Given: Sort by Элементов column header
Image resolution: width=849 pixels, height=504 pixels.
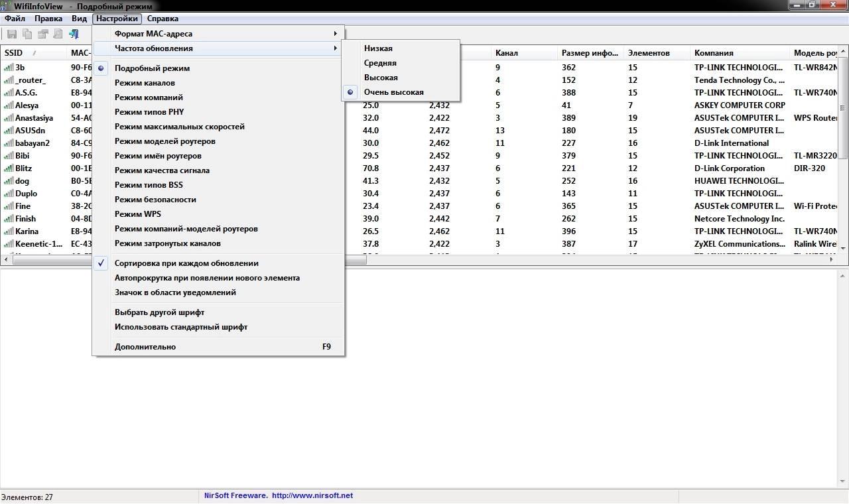Looking at the screenshot, I should point(657,53).
